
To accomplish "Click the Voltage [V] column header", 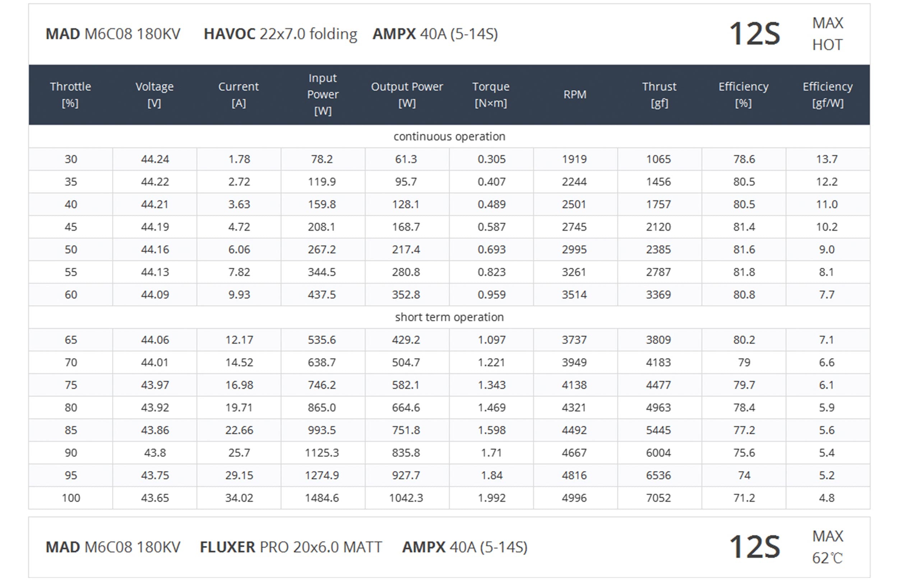I will [154, 95].
